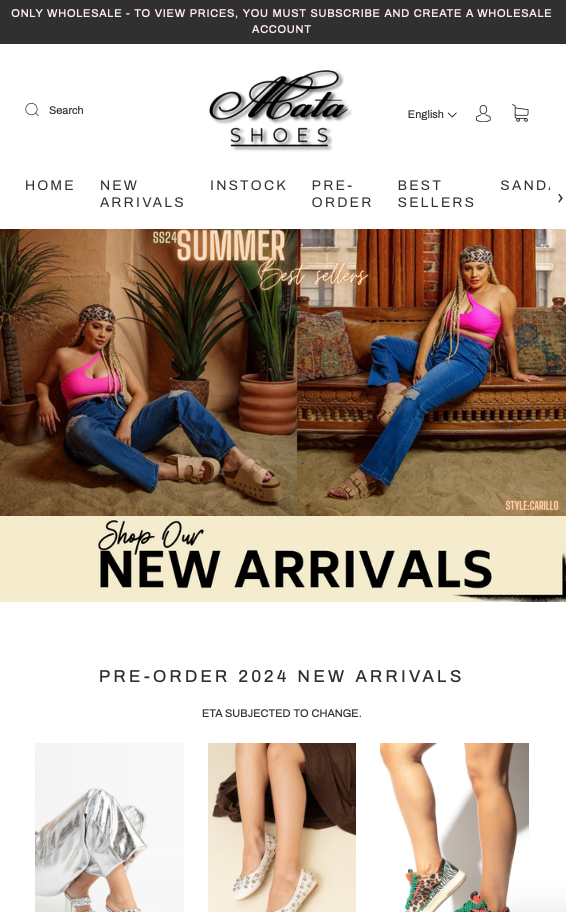The image size is (566, 912).
Task: Open the white studded flats product image
Action: point(282,827)
